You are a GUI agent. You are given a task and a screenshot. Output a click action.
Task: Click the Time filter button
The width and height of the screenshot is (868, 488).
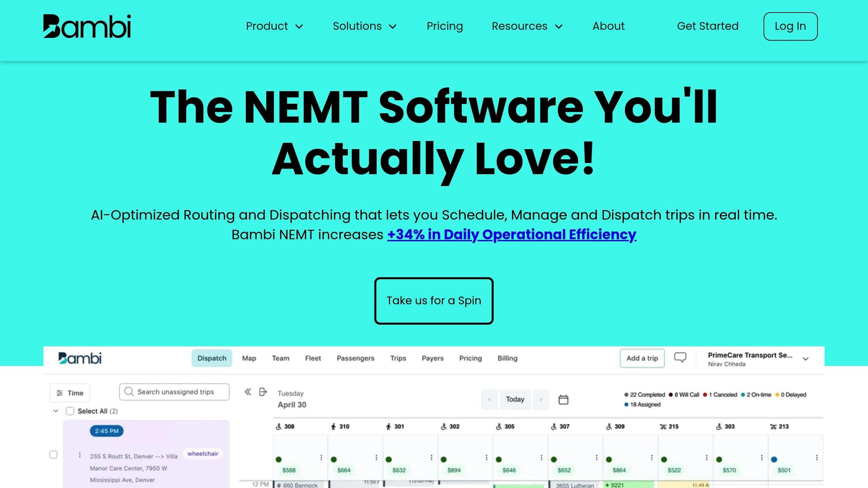[70, 393]
